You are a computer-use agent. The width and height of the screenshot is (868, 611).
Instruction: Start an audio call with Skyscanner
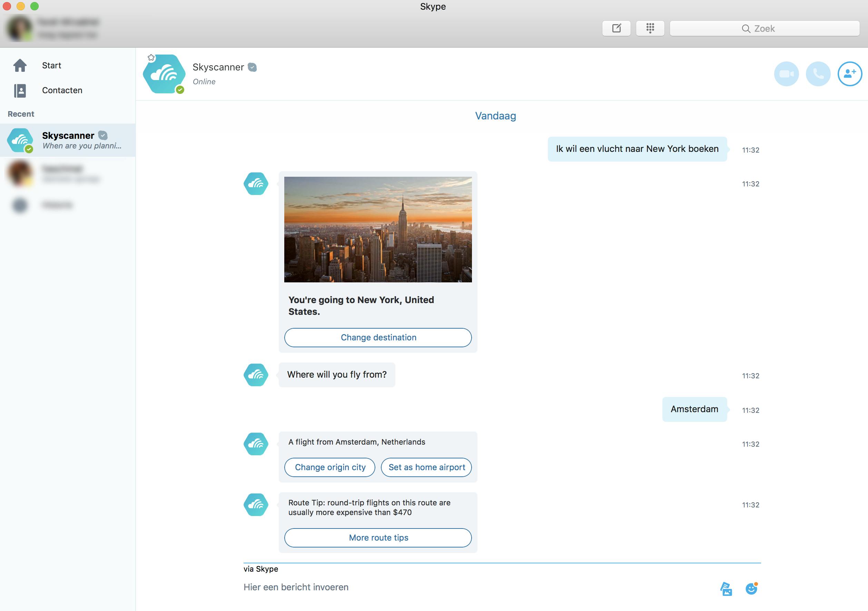pos(818,74)
